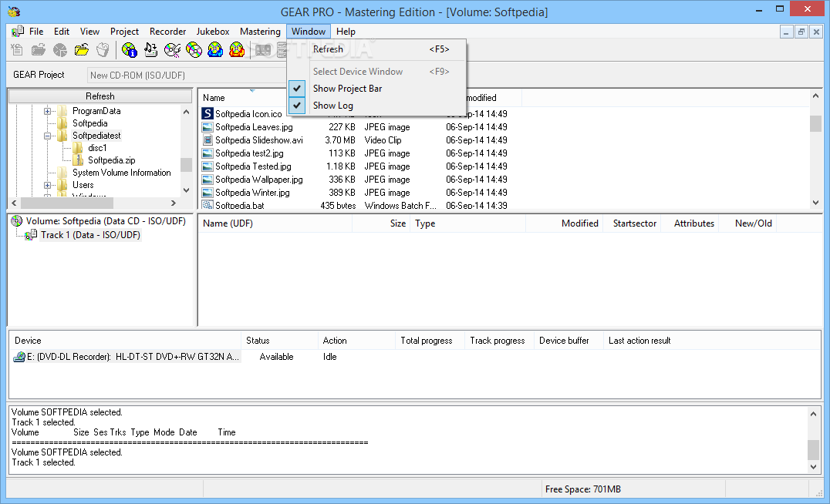Viewport: 830px width, 504px height.
Task: Click the greyed new project toolbar icon
Action: 17,50
